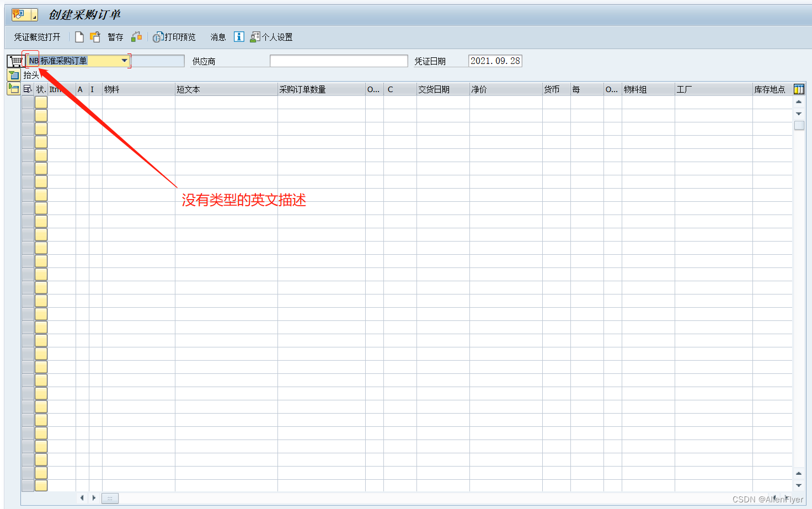Click the 暂存 hold button

(115, 36)
